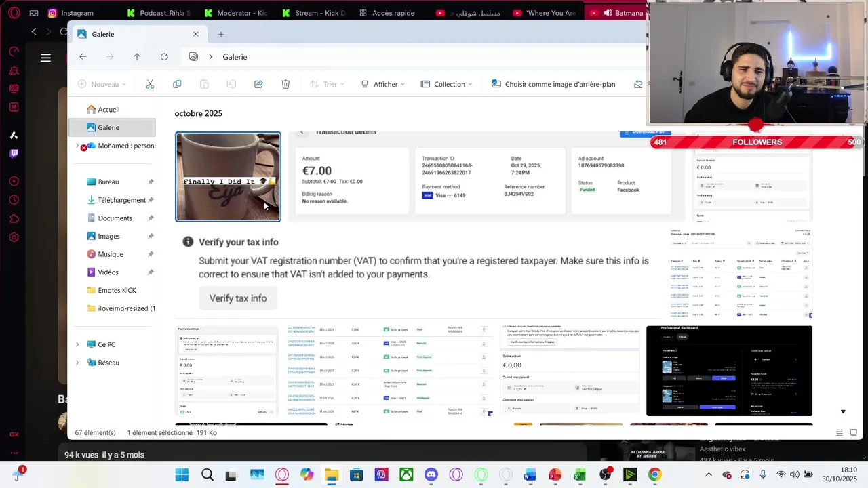The width and height of the screenshot is (868, 488).
Task: Switch to Moderator - Kick tab
Action: point(236,13)
